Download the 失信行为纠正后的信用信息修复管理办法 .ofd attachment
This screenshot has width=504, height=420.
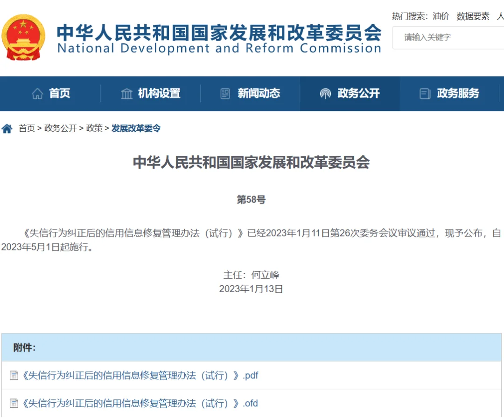coord(140,403)
